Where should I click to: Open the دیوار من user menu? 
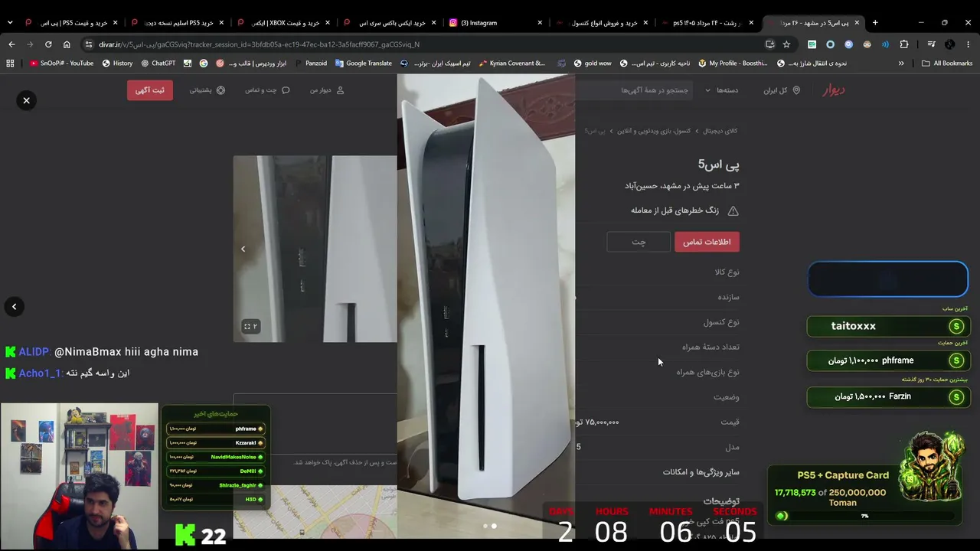327,90
